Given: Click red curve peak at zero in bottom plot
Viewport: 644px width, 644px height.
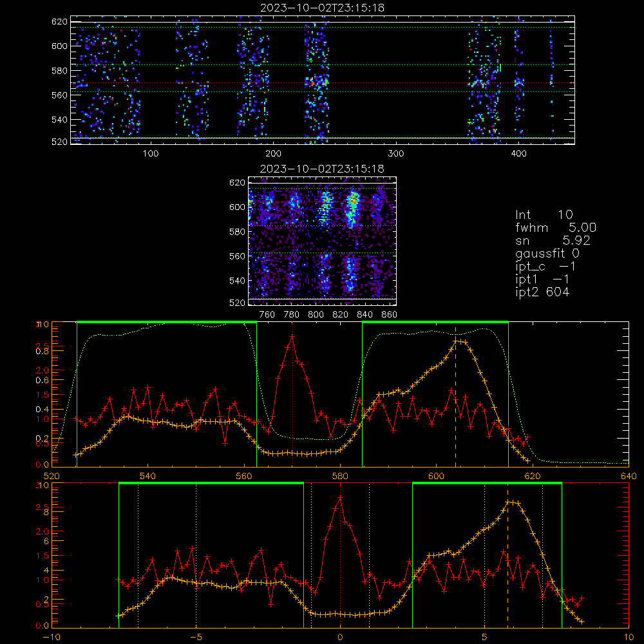Looking at the screenshot, I should tap(340, 497).
